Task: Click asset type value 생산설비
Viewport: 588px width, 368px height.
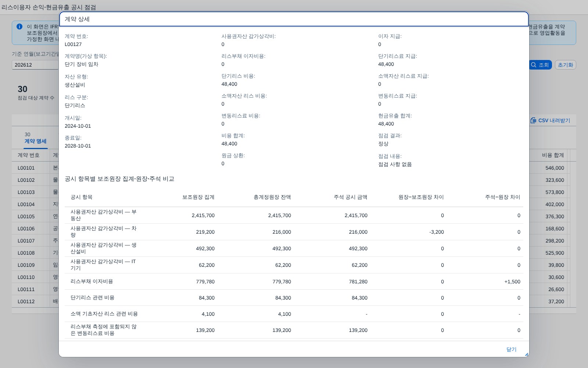Action: pyautogui.click(x=75, y=85)
